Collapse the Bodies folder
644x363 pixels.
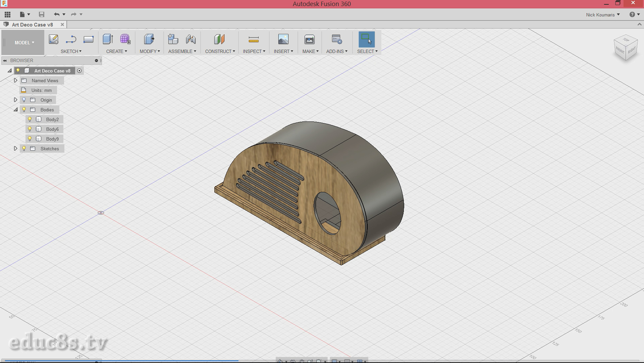[x=15, y=110]
